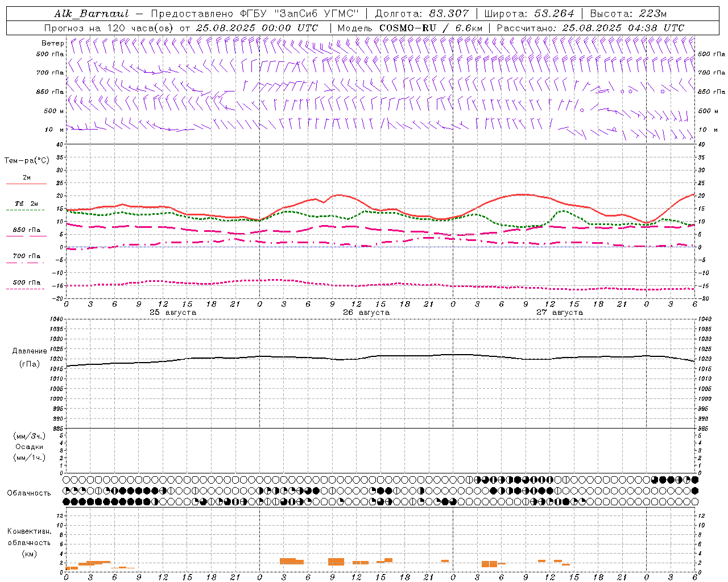The height and width of the screenshot is (582, 728).
Task: Click the station name Alk_Barnaul in header
Action: [x=92, y=14]
